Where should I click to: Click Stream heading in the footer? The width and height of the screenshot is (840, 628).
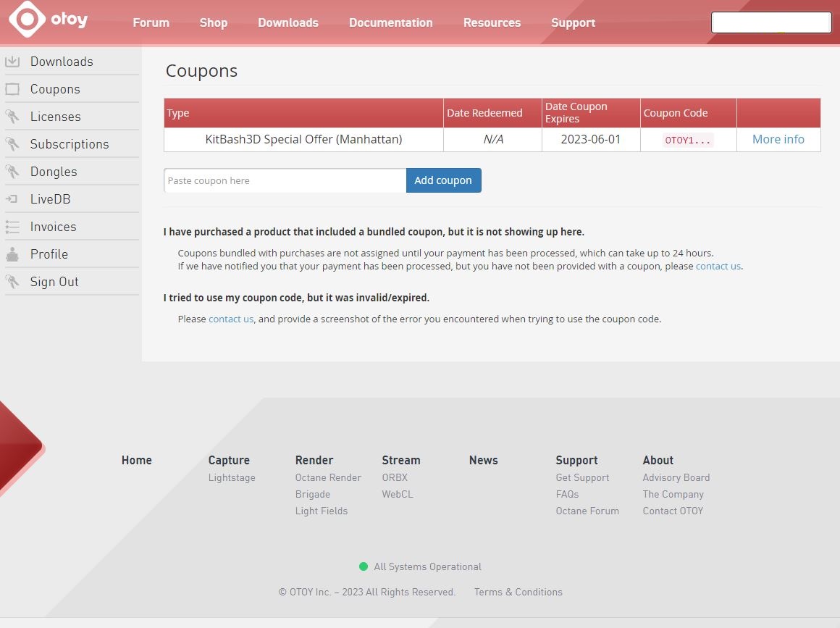tap(400, 460)
